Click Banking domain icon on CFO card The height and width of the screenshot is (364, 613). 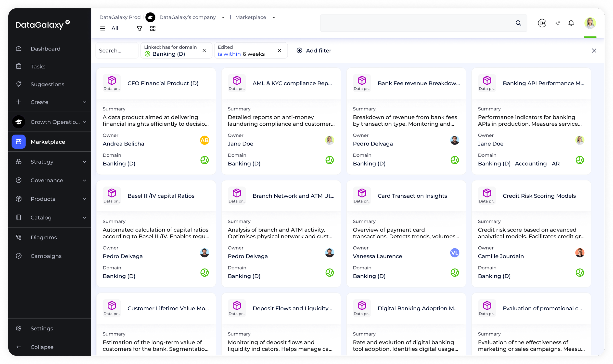coord(204,160)
